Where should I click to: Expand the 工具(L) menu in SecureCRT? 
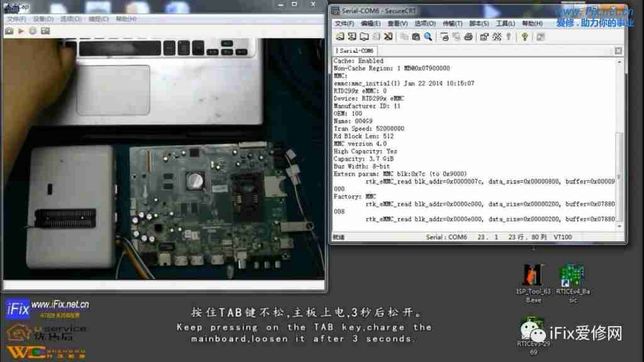[x=506, y=24]
